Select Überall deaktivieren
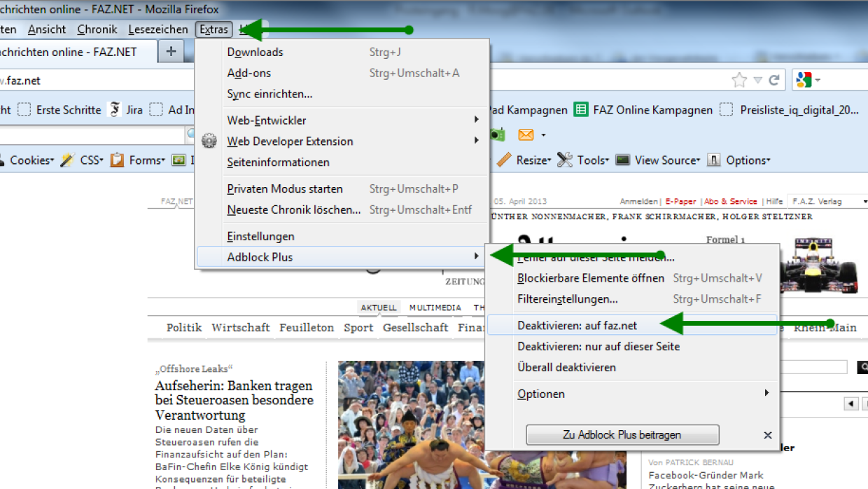 (x=632, y=367)
